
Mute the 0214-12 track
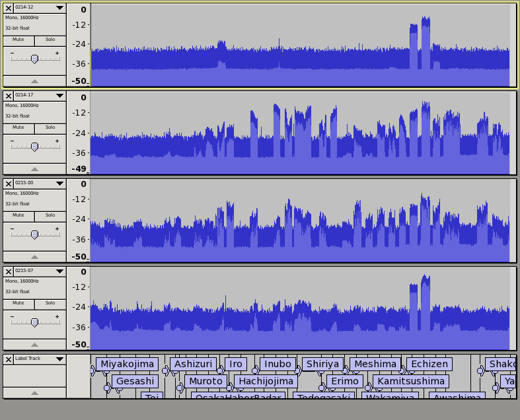pos(19,40)
